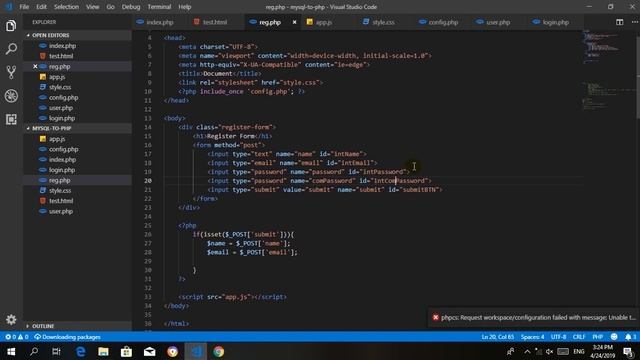The width and height of the screenshot is (640, 360).
Task: Open the Help menu
Action: pos(184,7)
